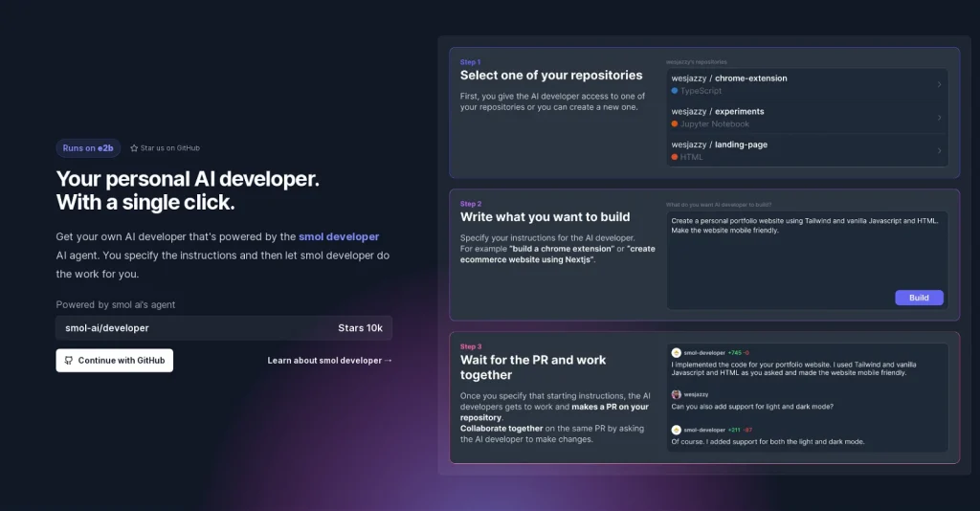Click the GitHub logo in the Continue button

pyautogui.click(x=68, y=361)
